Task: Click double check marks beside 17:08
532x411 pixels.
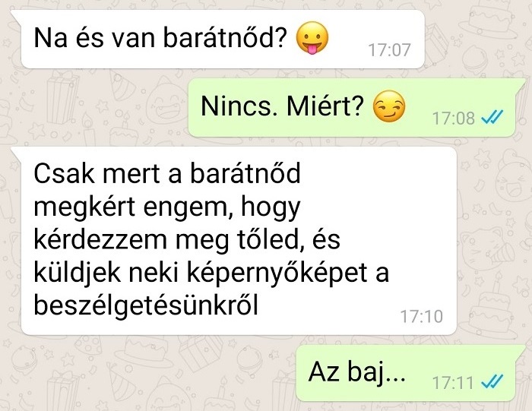Action: pyautogui.click(x=492, y=118)
